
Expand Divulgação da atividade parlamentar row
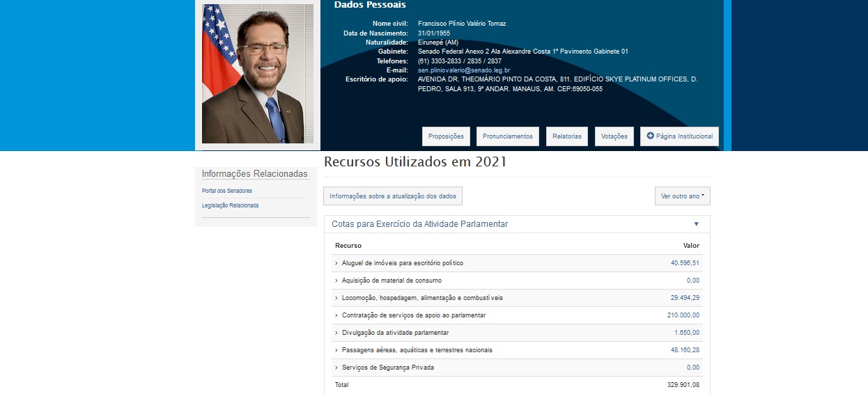pyautogui.click(x=336, y=333)
